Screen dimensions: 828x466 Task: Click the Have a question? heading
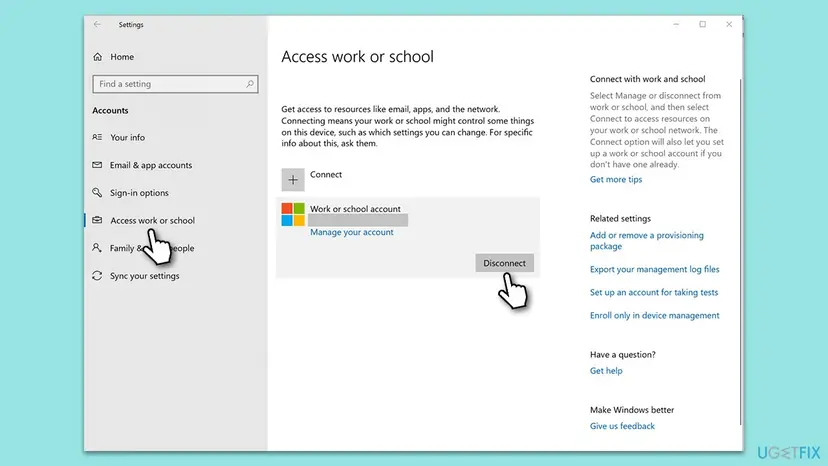point(623,355)
